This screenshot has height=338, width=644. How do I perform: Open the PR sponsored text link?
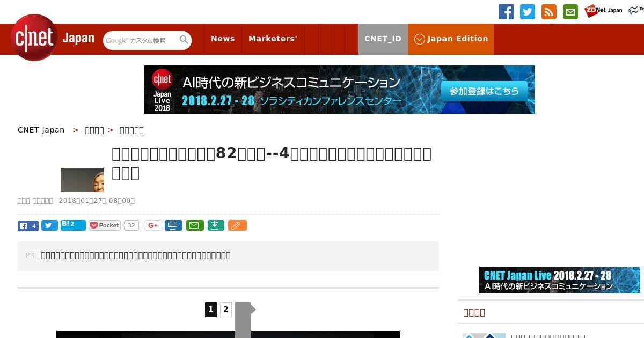pyautogui.click(x=136, y=255)
